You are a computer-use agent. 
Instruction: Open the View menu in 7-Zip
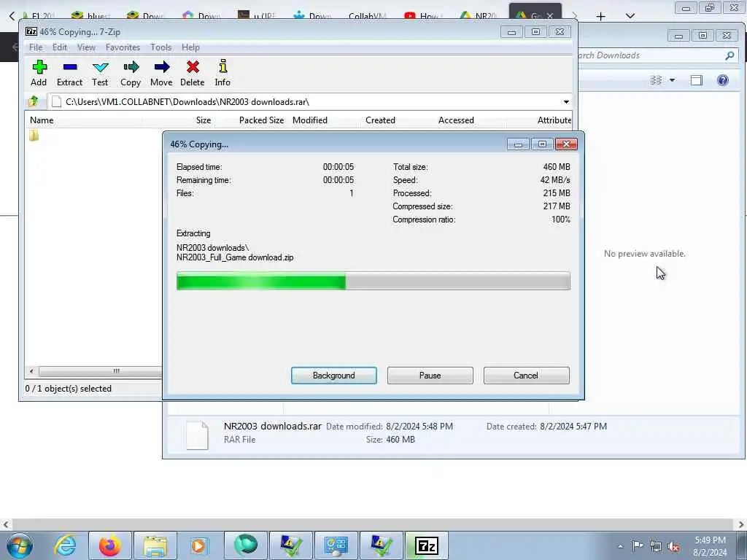click(86, 47)
